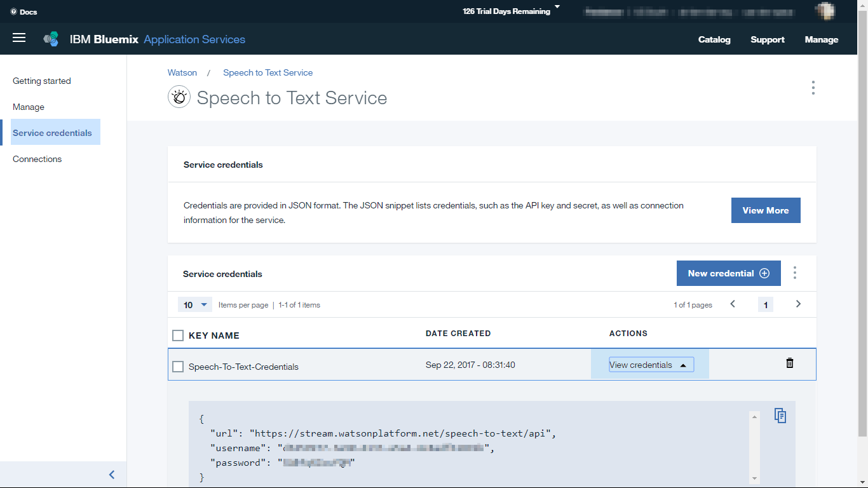This screenshot has height=488, width=868.
Task: Select all keys with header checkbox
Action: click(x=178, y=335)
